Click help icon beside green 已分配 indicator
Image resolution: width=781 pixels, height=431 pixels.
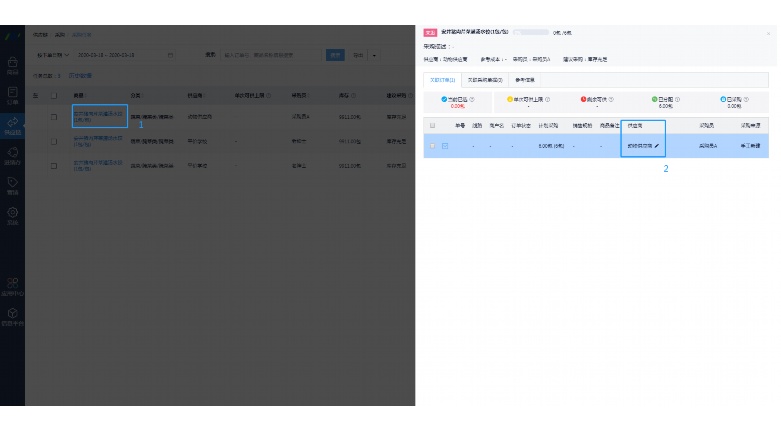click(677, 99)
